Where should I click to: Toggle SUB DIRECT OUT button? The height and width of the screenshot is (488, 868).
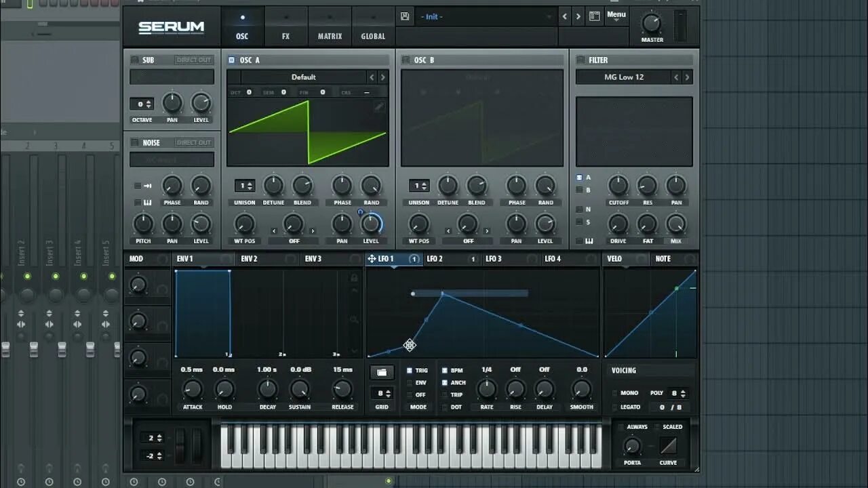pos(194,60)
